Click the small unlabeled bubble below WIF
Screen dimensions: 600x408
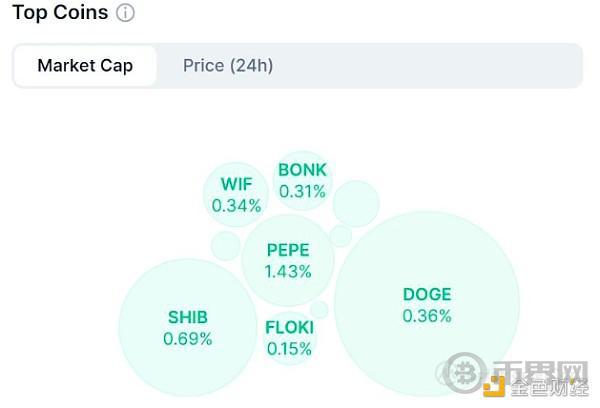(226, 246)
